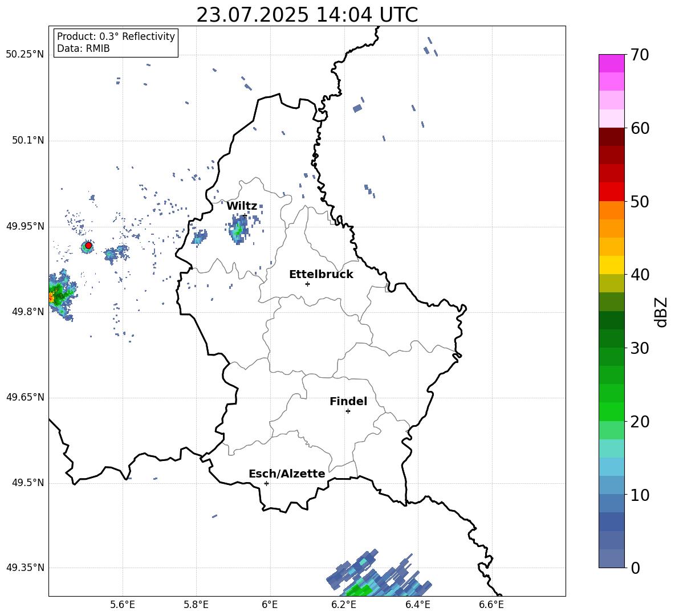Image resolution: width=675 pixels, height=616 pixels.
Task: Click the orange colorbar segment below 50
Action: (x=611, y=210)
